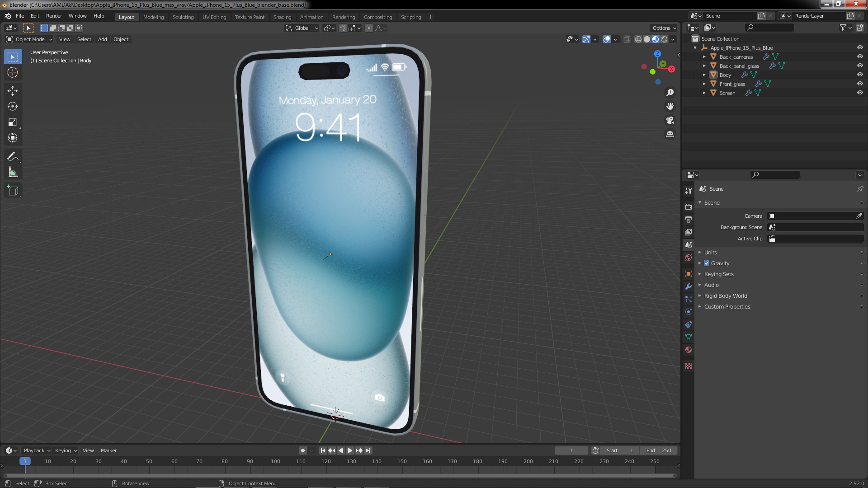Hide Body object in outliner

[860, 75]
